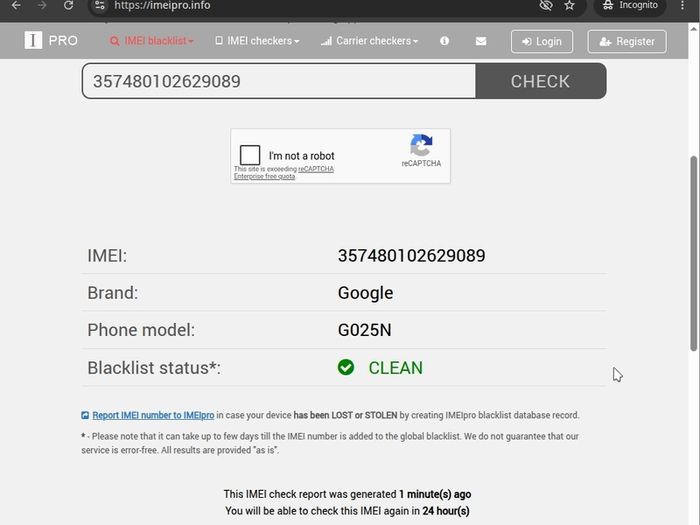The height and width of the screenshot is (525, 700).
Task: Click the Login button
Action: click(x=542, y=42)
